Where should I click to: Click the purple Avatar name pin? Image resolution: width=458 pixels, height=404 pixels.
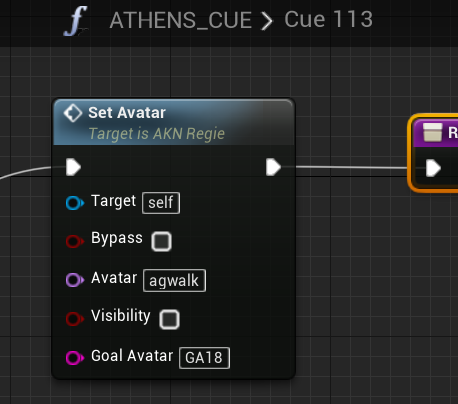pyautogui.click(x=75, y=280)
